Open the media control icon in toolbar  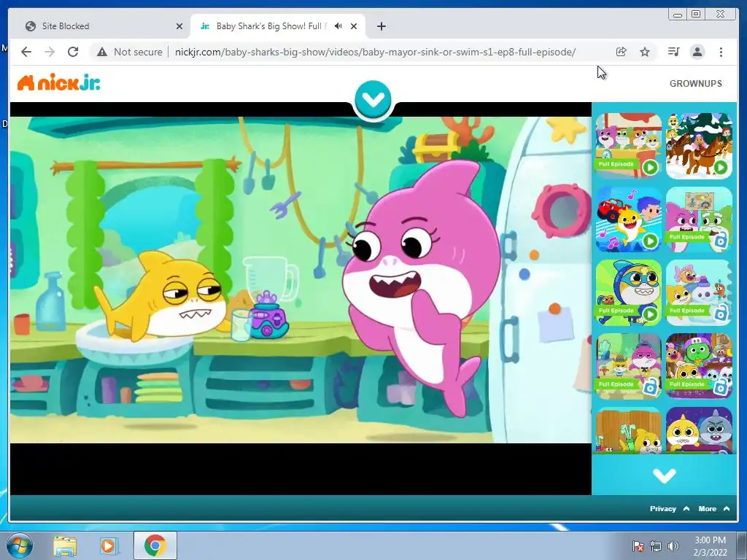pyautogui.click(x=673, y=52)
